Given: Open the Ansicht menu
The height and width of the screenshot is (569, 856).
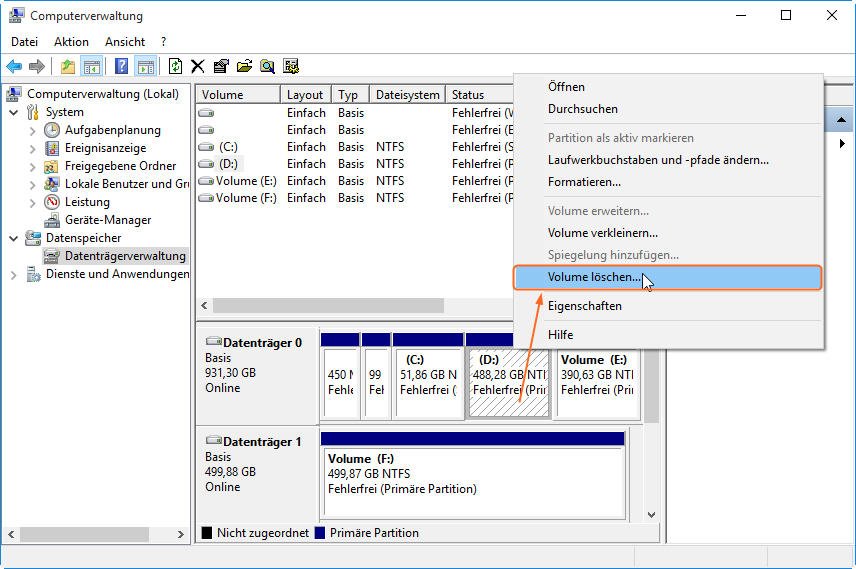Looking at the screenshot, I should [125, 42].
